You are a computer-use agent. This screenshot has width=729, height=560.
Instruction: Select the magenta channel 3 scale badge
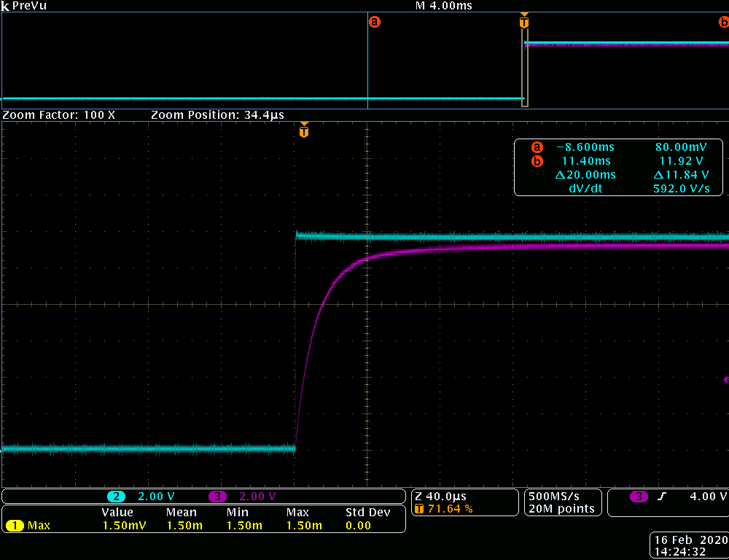click(x=218, y=497)
